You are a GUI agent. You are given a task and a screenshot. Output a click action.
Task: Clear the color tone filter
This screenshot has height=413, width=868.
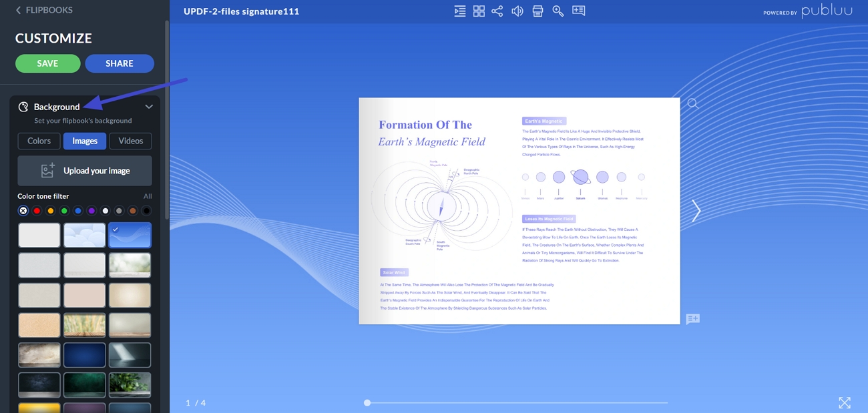[x=23, y=211]
